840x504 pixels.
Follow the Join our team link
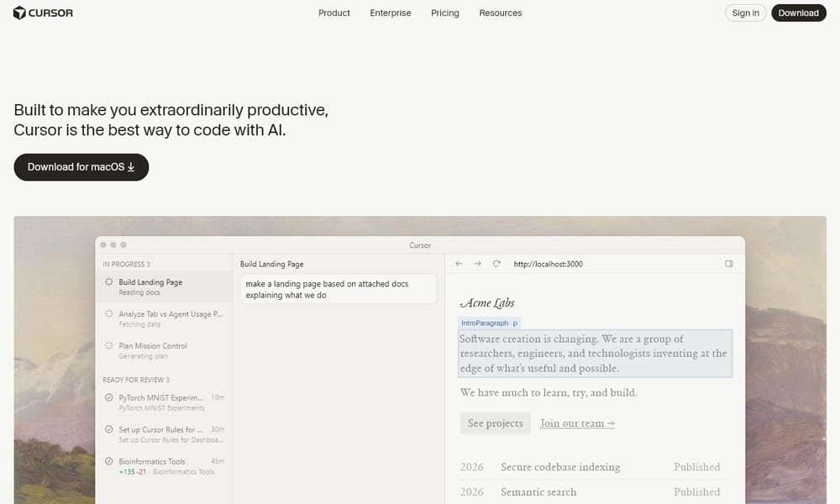pos(576,423)
